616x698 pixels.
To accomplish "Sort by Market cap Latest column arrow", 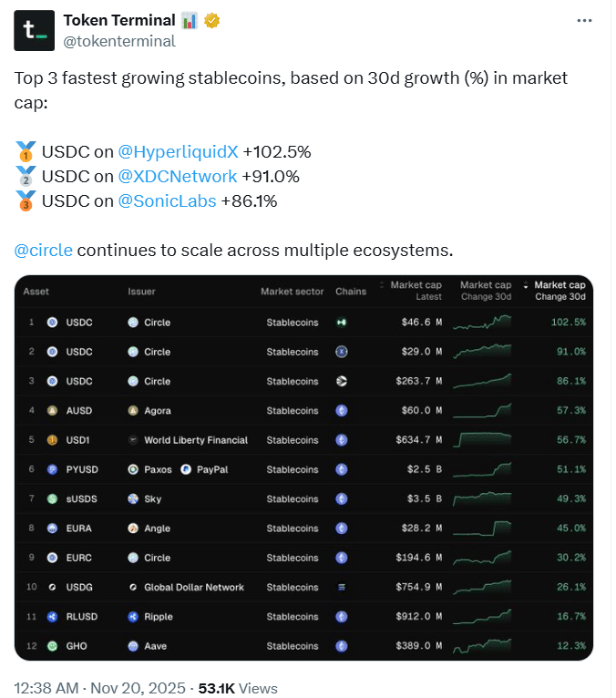I will [382, 285].
